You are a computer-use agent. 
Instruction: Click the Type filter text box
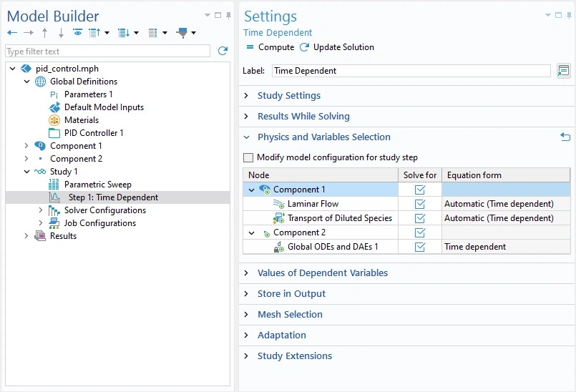click(107, 52)
